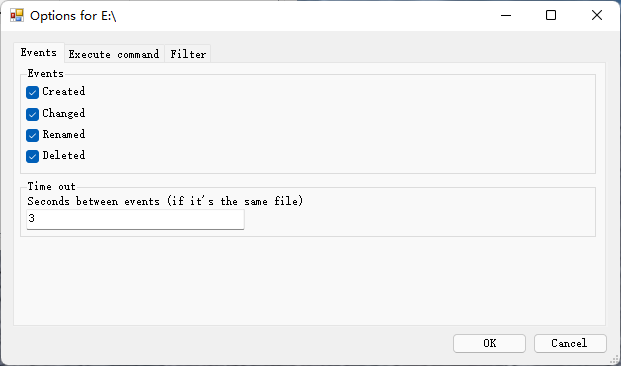621x366 pixels.
Task: Click the empty panel area below Time out
Action: 309,280
